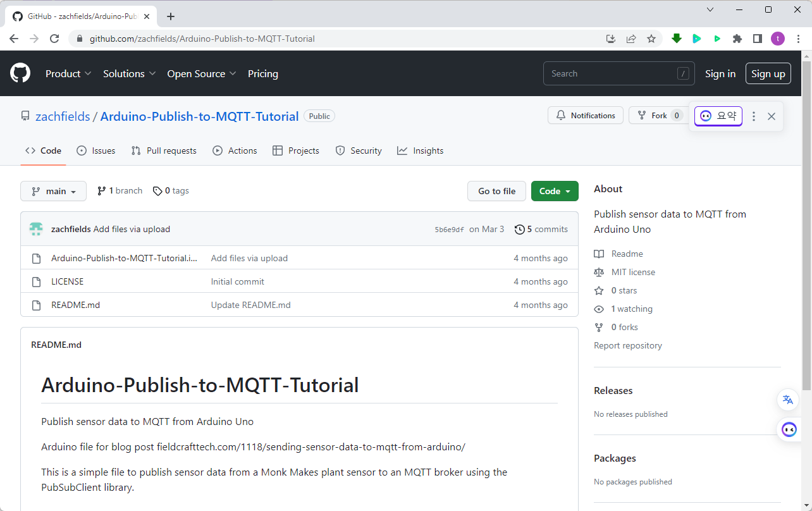Switch to the Security tab

[359, 151]
